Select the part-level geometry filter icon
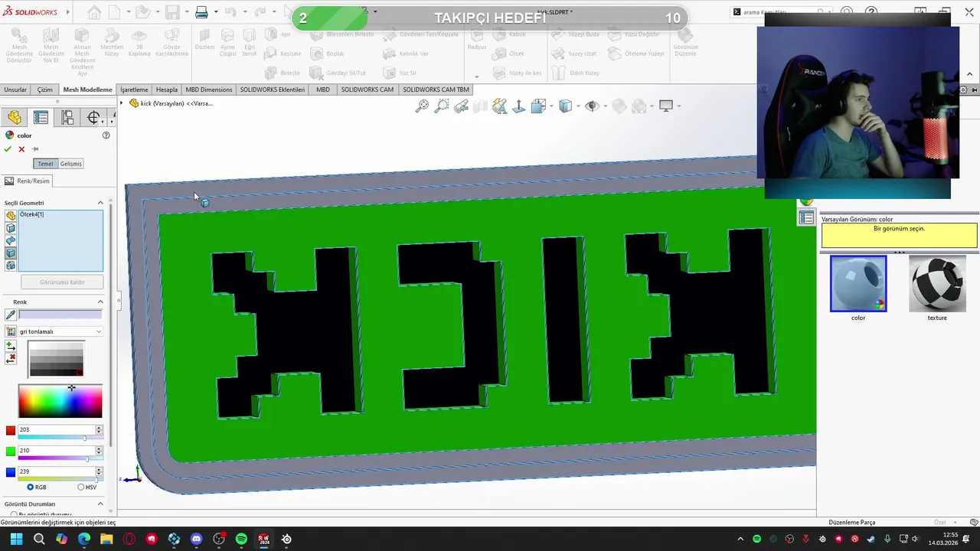The image size is (980, 551). pyautogui.click(x=11, y=216)
